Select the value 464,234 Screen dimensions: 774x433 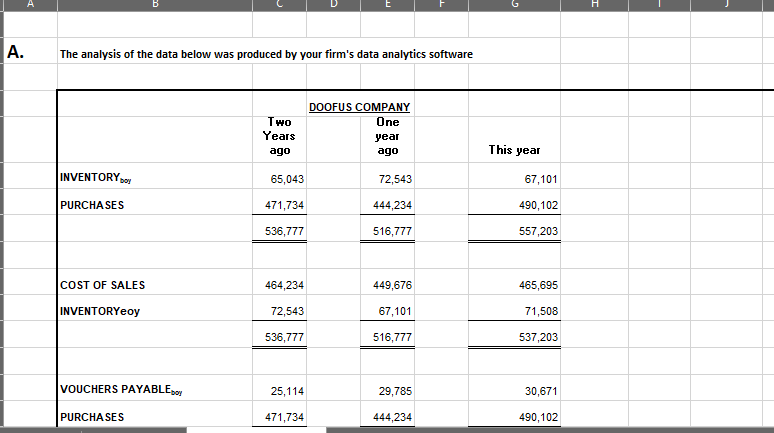click(284, 285)
